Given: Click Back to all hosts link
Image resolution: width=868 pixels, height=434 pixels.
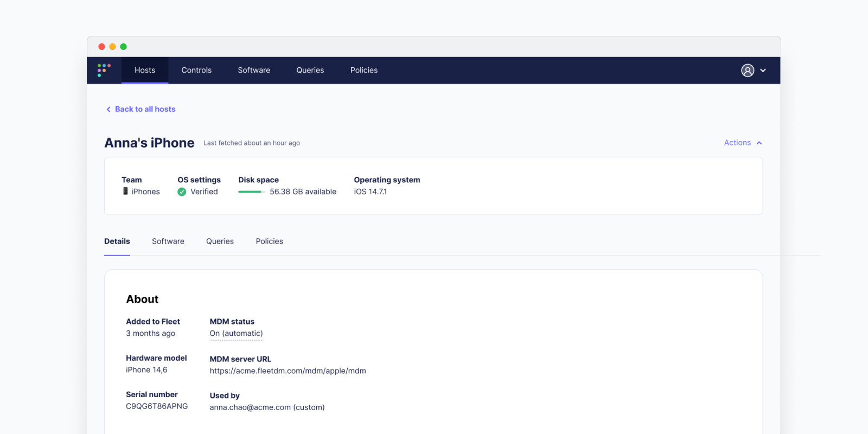Looking at the screenshot, I should point(145,110).
